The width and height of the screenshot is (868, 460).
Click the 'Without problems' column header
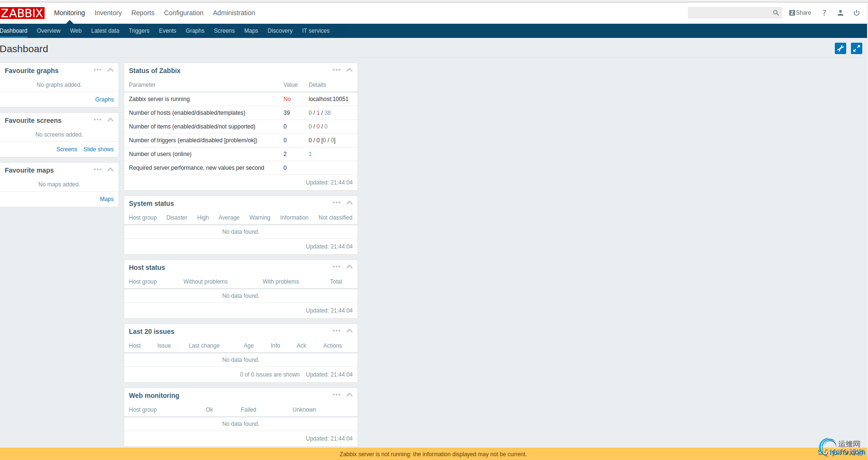205,282
